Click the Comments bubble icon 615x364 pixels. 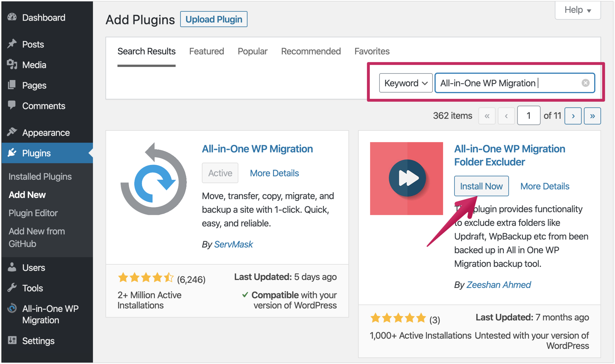[x=12, y=105]
